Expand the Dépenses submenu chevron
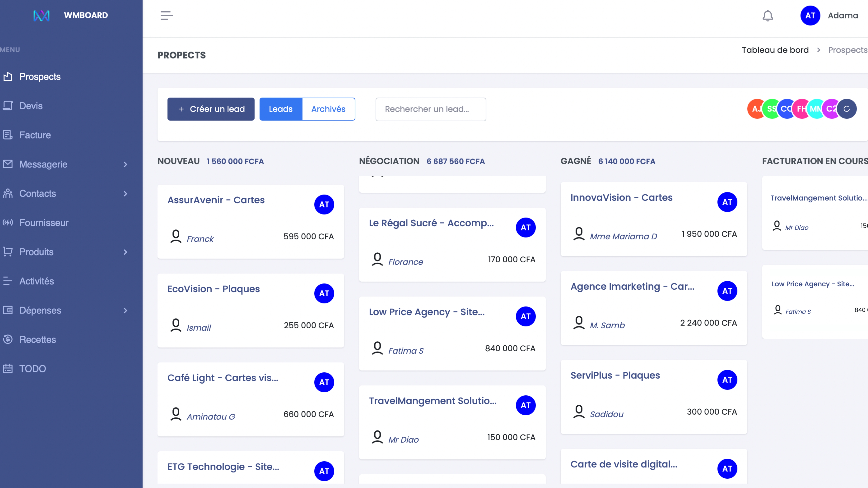The image size is (868, 488). (125, 311)
